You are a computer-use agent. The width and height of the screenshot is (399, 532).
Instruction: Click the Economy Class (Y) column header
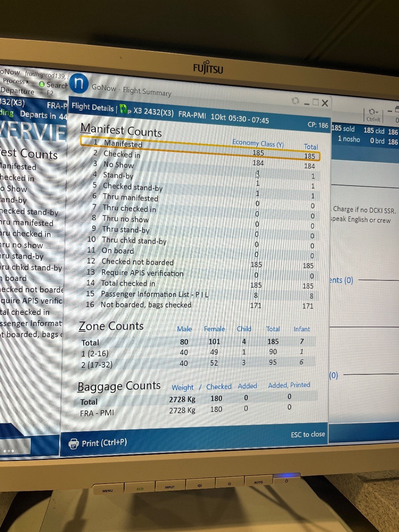pos(258,143)
